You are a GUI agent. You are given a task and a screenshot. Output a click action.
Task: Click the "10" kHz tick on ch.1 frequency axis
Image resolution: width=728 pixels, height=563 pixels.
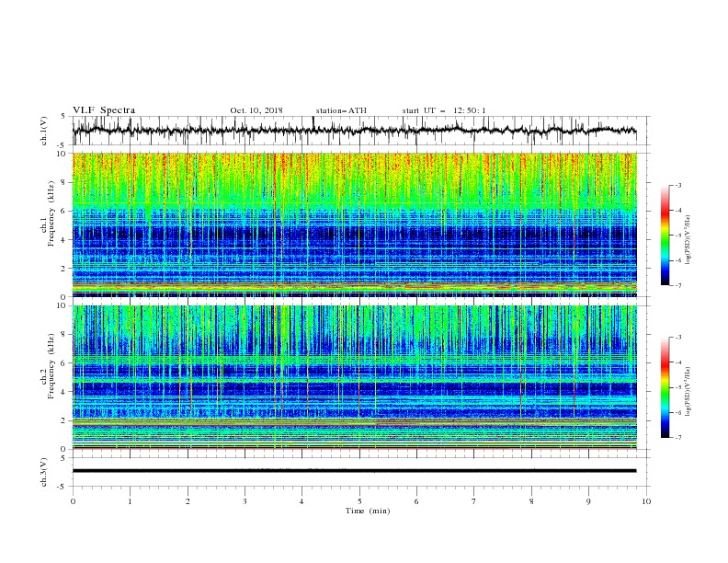pos(62,154)
